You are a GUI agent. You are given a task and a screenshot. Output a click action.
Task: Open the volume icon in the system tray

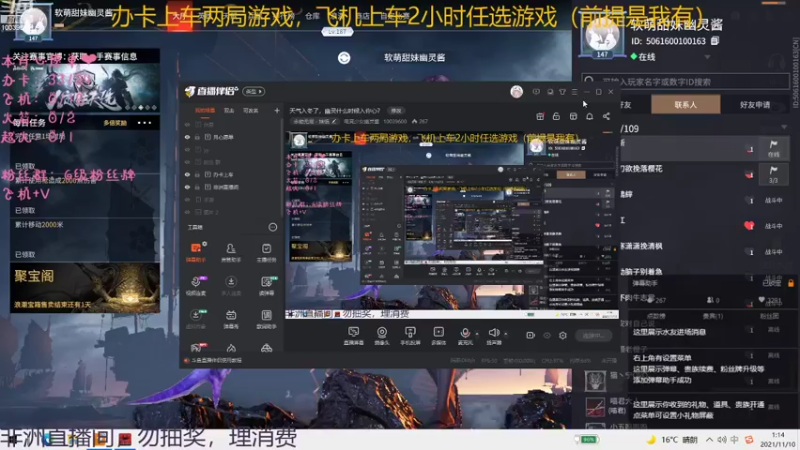tap(722, 439)
